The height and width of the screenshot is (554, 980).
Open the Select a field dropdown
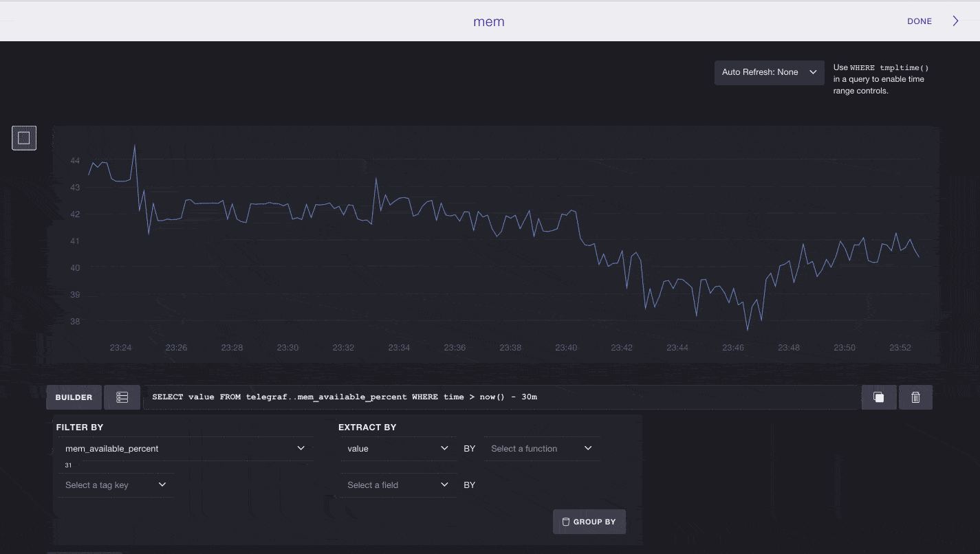(398, 485)
